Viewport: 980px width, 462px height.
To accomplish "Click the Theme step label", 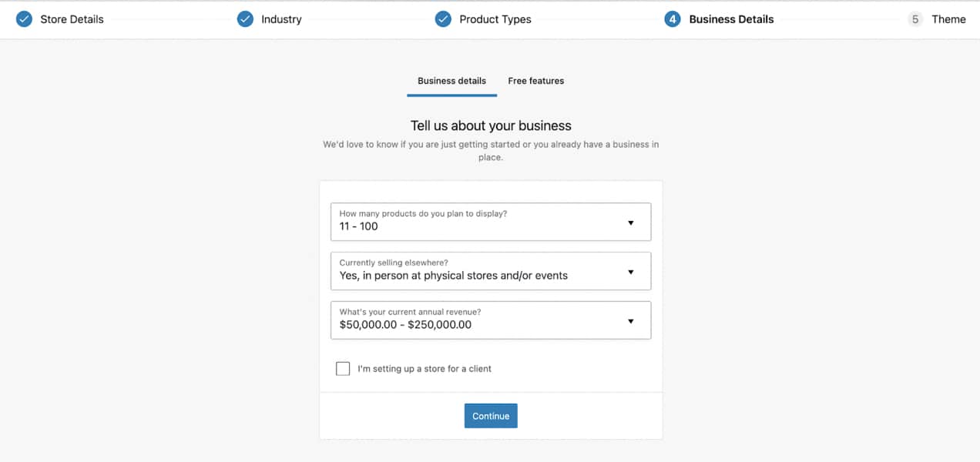I will [x=948, y=18].
